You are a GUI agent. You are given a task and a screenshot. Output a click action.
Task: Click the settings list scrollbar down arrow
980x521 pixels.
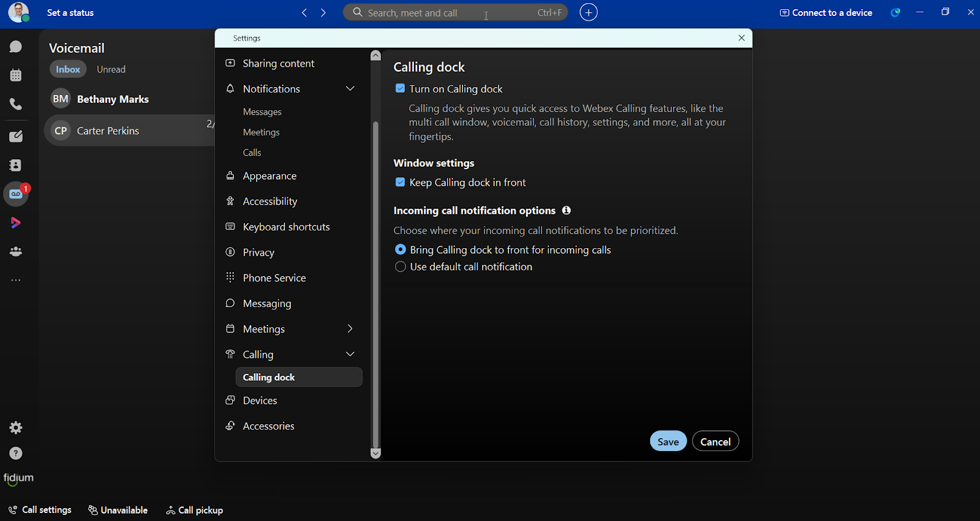(x=375, y=454)
